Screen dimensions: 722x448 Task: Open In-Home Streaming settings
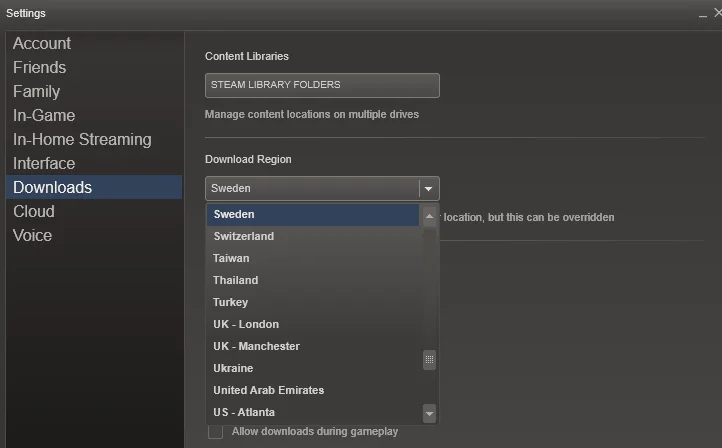coord(93,139)
